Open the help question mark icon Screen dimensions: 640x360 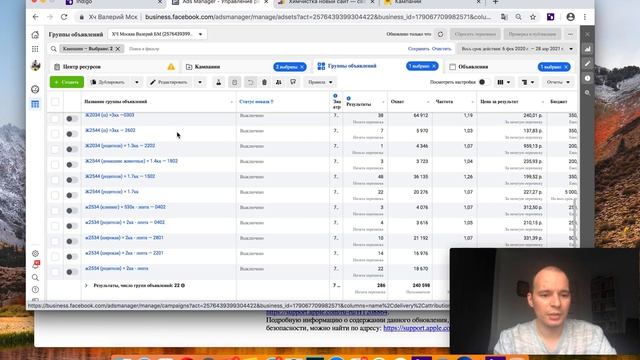(35, 289)
